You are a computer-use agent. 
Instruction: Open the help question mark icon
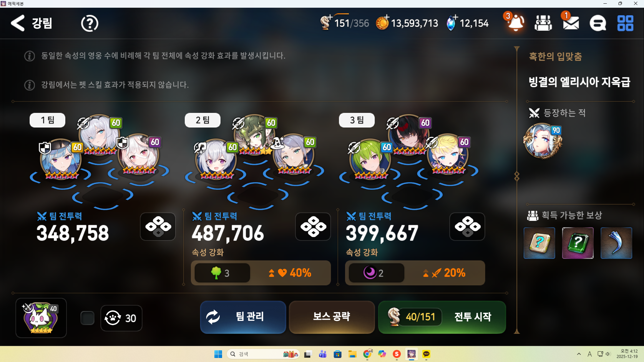[x=90, y=23]
